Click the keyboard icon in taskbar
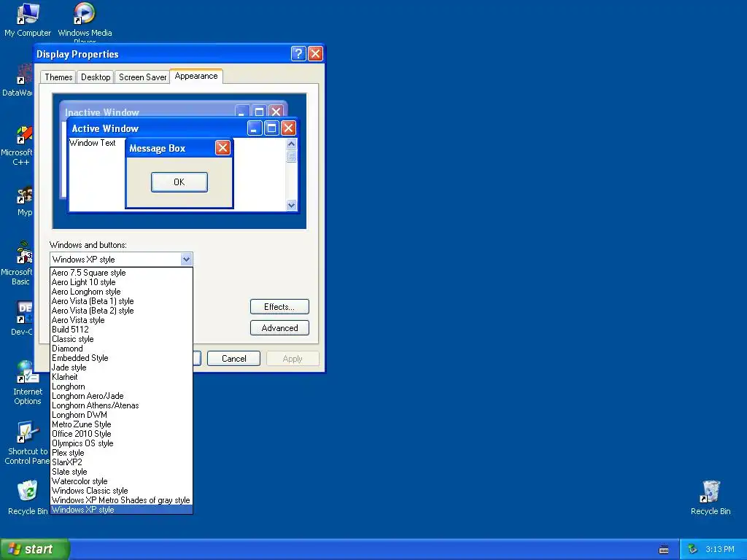This screenshot has width=747, height=560. (x=664, y=550)
